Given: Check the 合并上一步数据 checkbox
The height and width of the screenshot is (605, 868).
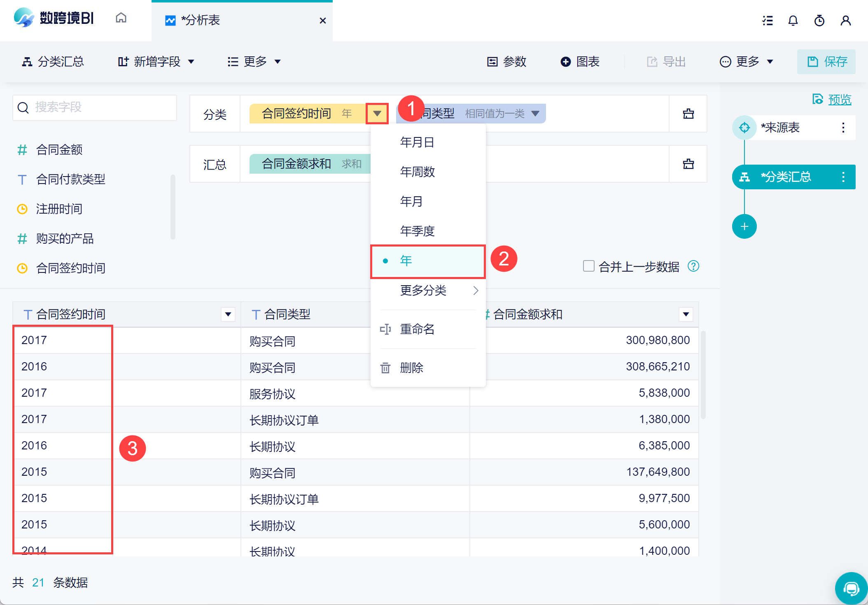Looking at the screenshot, I should point(589,266).
